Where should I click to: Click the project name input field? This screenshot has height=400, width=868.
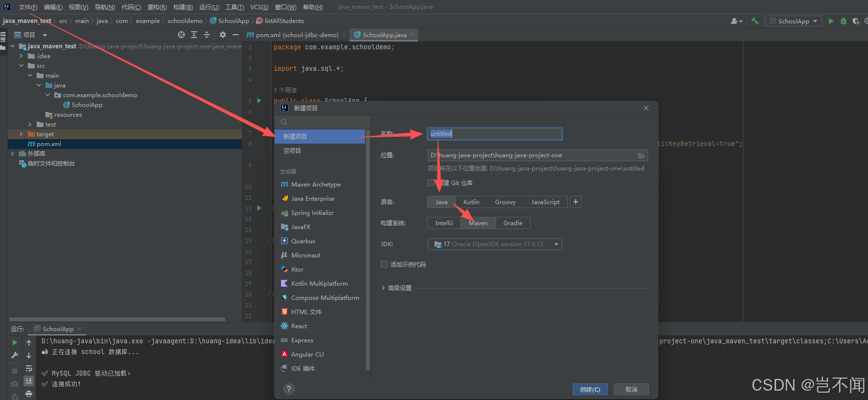(x=495, y=134)
